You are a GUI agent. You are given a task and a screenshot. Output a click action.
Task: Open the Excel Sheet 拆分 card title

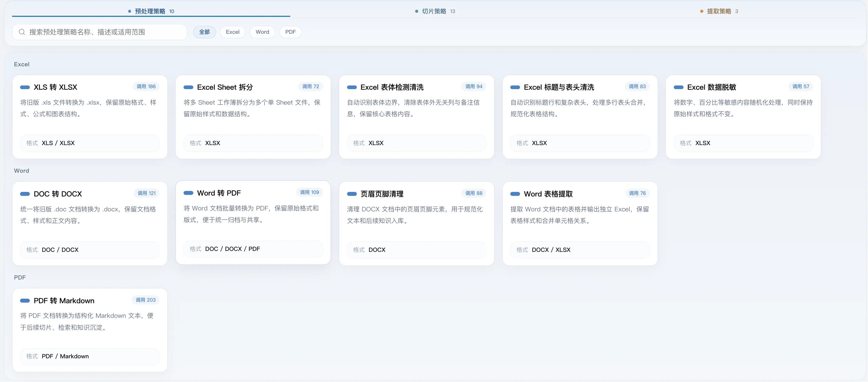click(225, 87)
